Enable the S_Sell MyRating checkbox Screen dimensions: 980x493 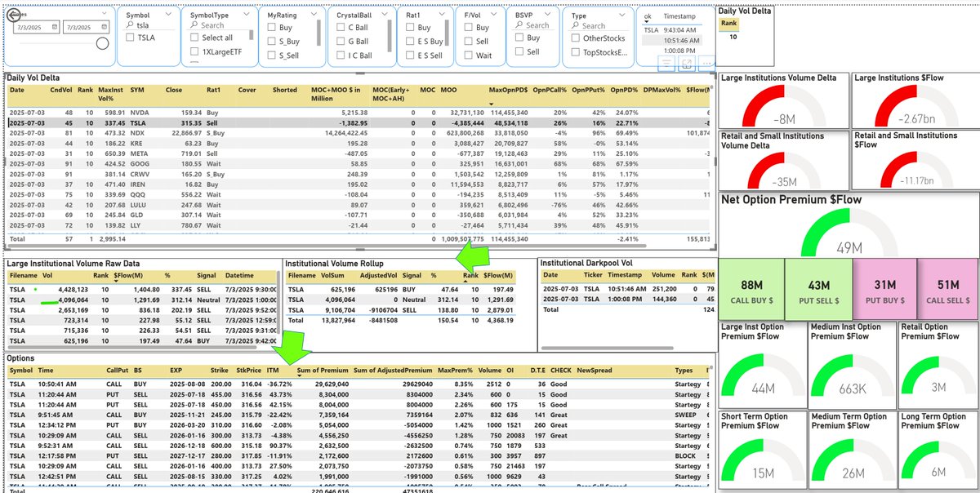271,55
